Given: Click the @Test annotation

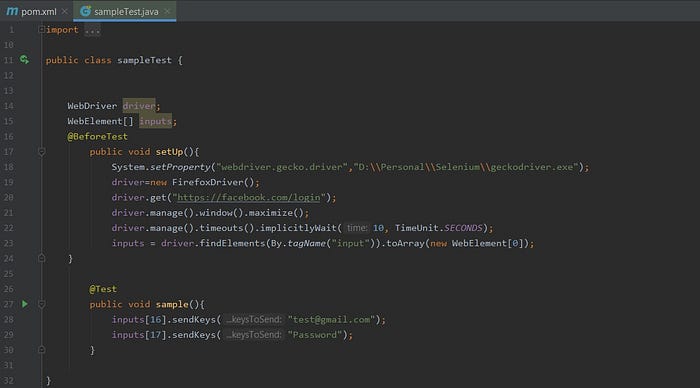Looking at the screenshot, I should point(103,289).
